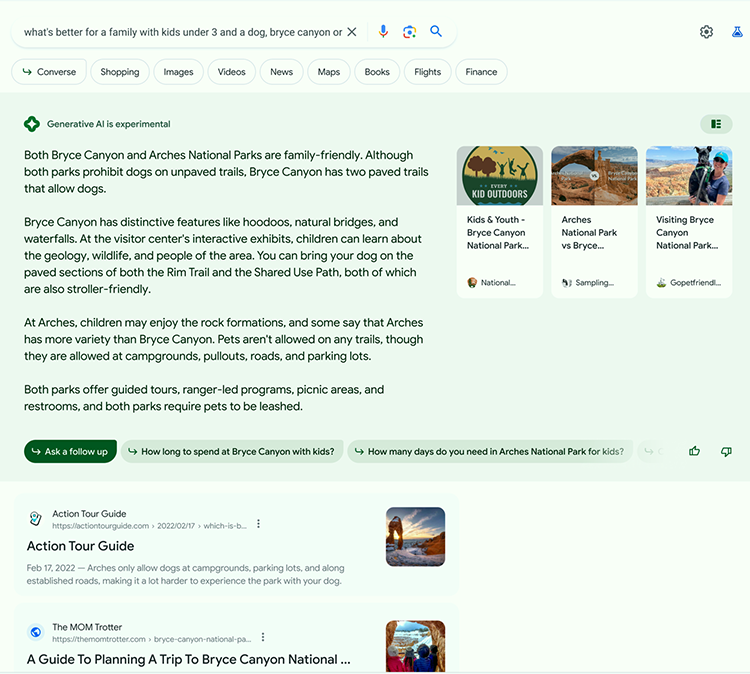The image size is (750, 674).
Task: Click The MOM Trotter globe favicon
Action: (35, 632)
